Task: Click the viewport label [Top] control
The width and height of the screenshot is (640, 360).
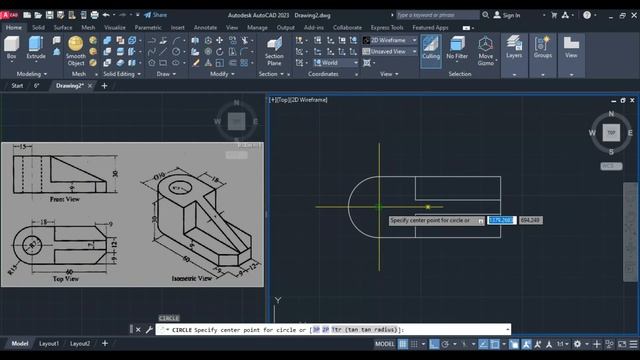Action: [283, 100]
